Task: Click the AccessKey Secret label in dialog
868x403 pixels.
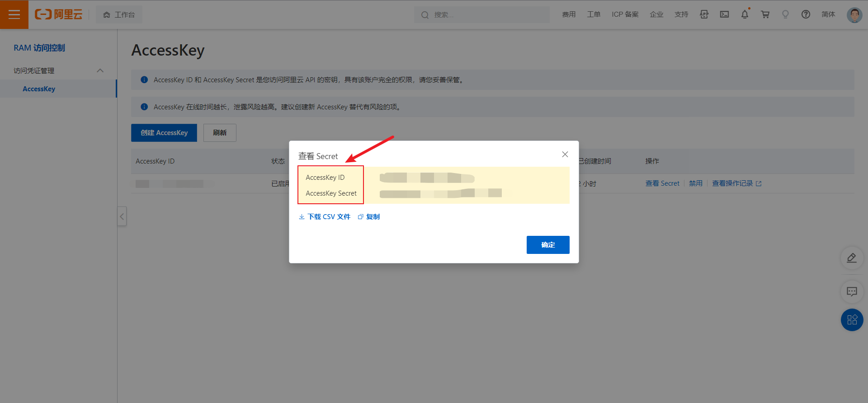Action: (331, 193)
